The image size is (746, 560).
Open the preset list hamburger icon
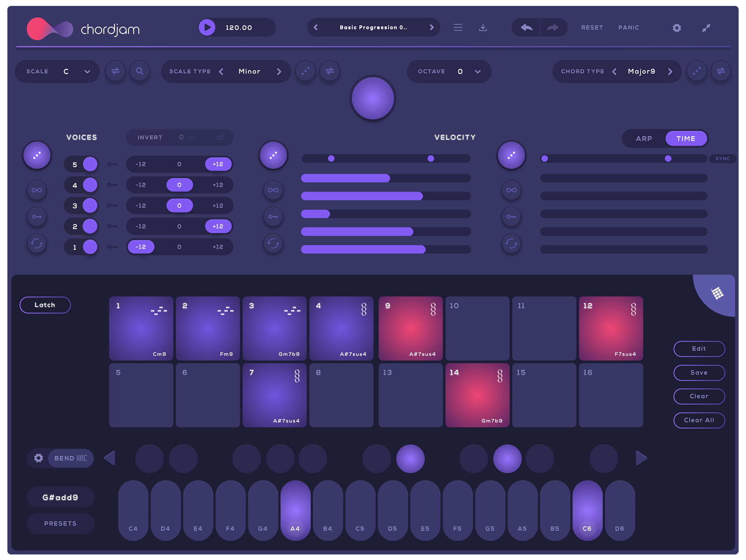pyautogui.click(x=458, y=28)
